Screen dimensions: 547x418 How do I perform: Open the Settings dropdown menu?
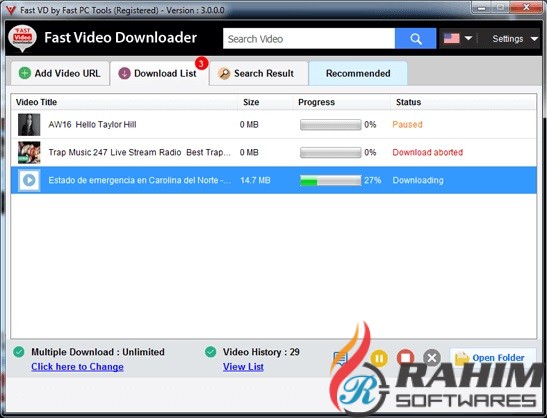[515, 39]
